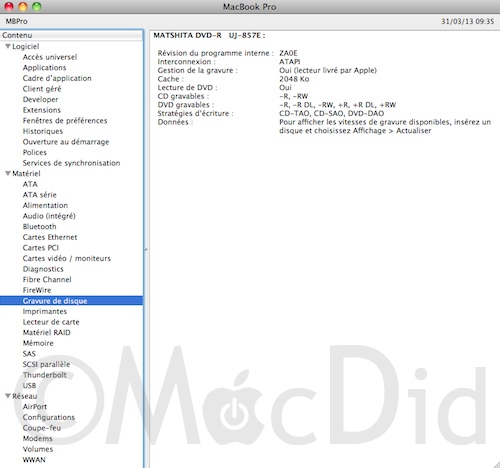500x468 pixels.
Task: Open the Polices entry
Action: coord(35,152)
